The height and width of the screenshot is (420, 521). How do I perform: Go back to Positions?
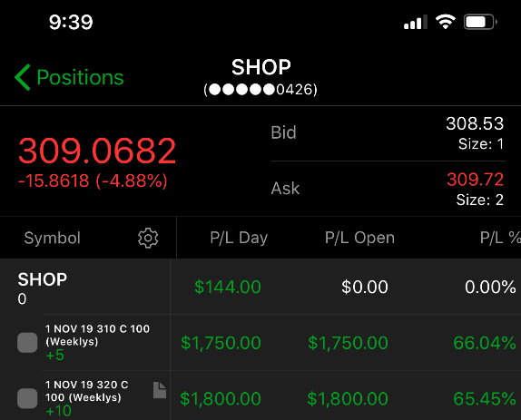coord(69,77)
